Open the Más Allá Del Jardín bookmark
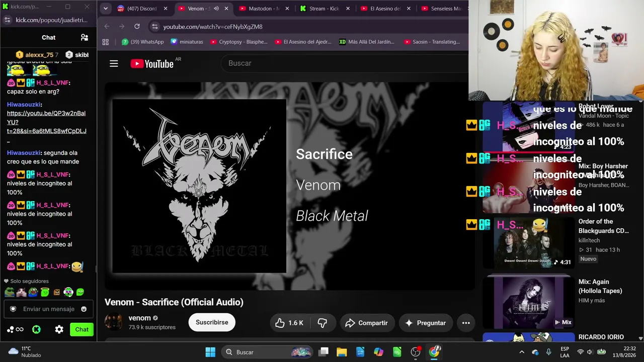 [367, 42]
